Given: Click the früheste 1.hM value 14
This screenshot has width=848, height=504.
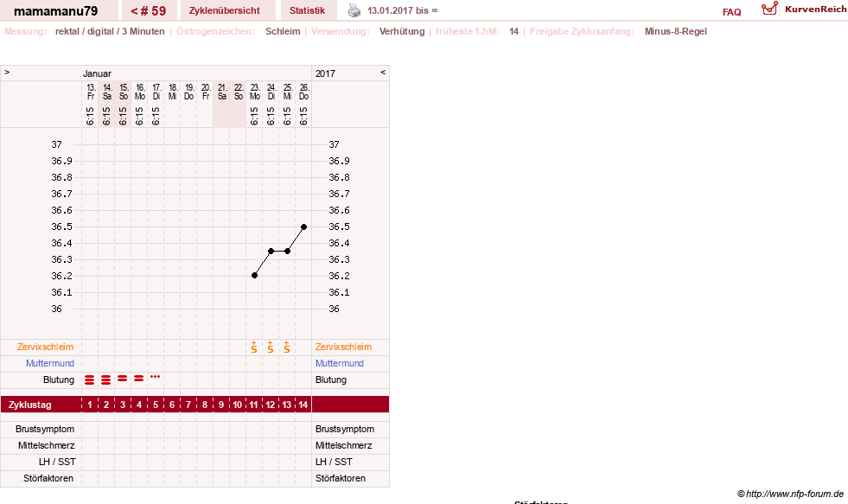Looking at the screenshot, I should pyautogui.click(x=513, y=31).
